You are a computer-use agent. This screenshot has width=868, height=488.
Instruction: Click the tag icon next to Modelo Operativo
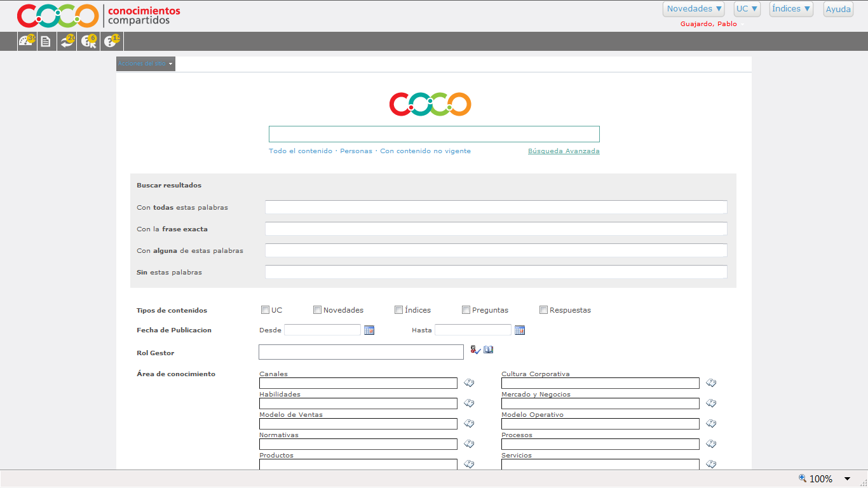coord(711,424)
